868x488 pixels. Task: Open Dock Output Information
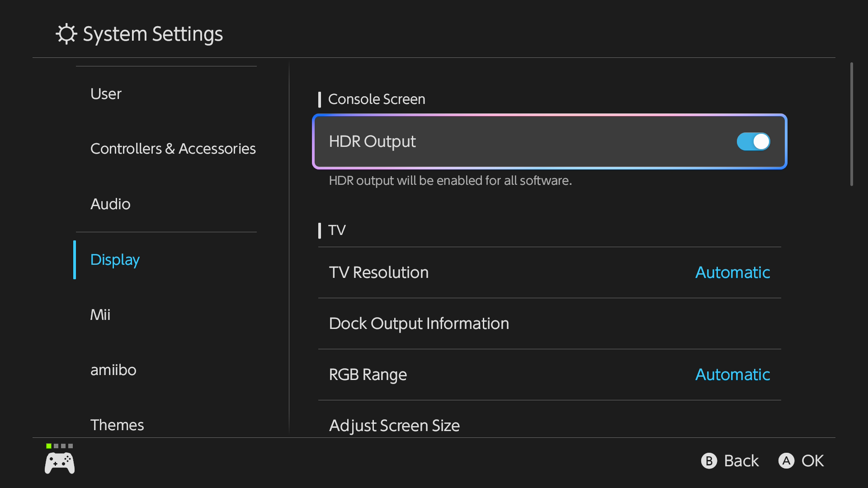(549, 324)
